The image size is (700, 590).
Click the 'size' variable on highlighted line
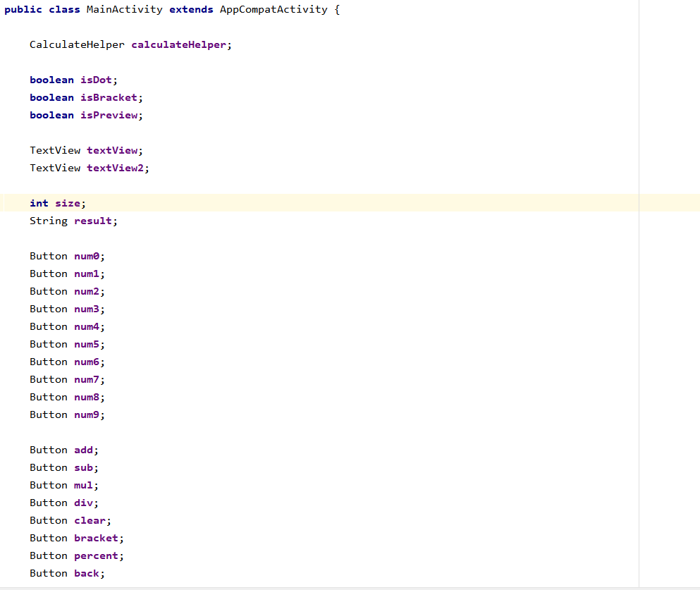click(68, 203)
